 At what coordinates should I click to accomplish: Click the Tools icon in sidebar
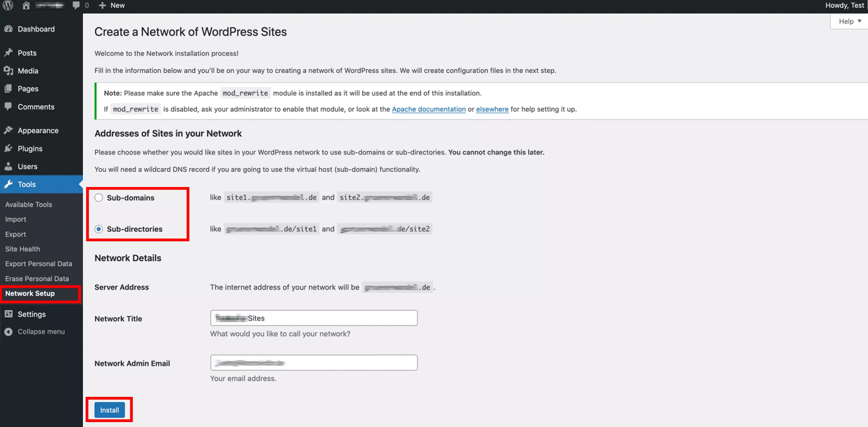(x=9, y=184)
